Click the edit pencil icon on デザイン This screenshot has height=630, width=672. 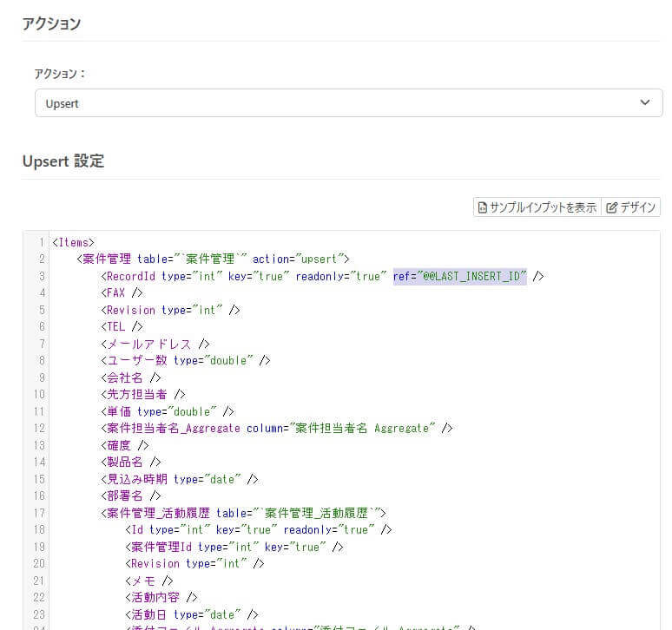[x=611, y=207]
